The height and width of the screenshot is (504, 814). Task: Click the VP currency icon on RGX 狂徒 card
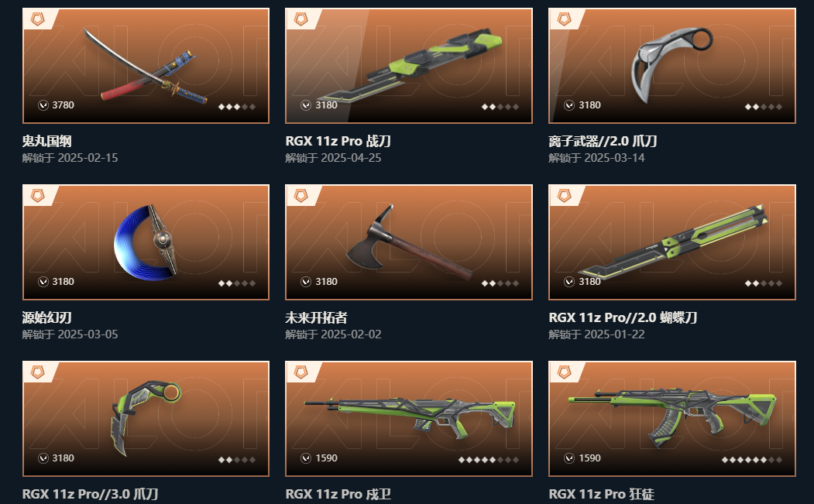tap(569, 458)
